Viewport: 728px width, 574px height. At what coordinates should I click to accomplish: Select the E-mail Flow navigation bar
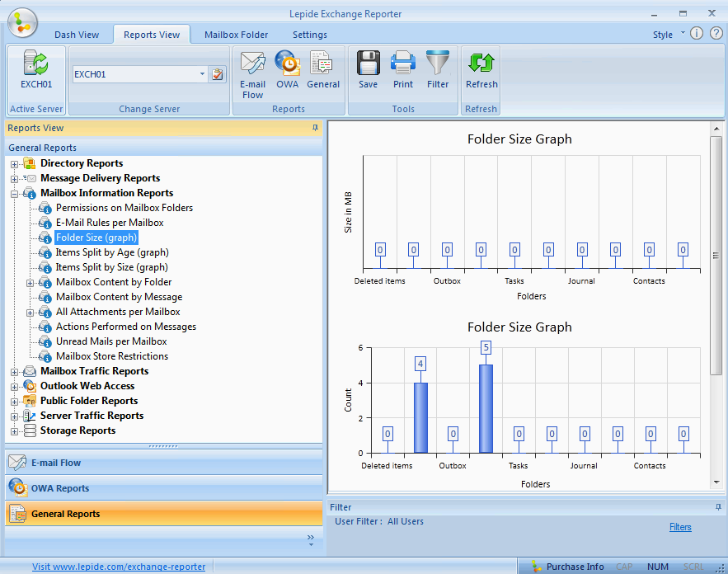[163, 463]
